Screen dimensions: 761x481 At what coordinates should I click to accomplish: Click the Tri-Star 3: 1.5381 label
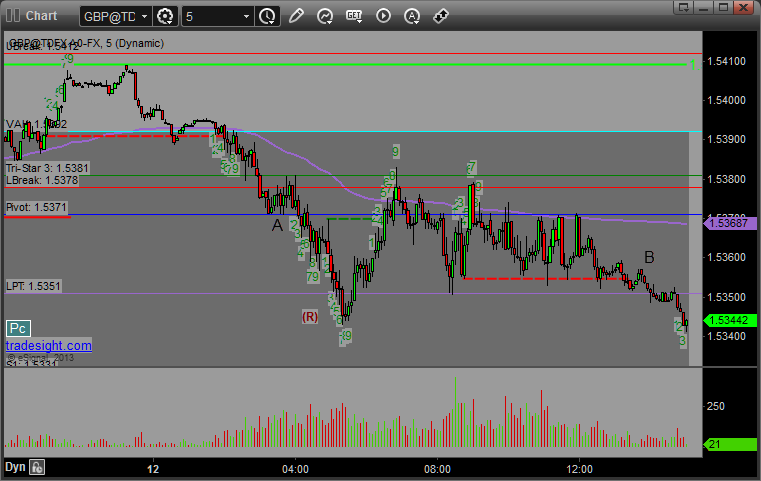[47, 168]
